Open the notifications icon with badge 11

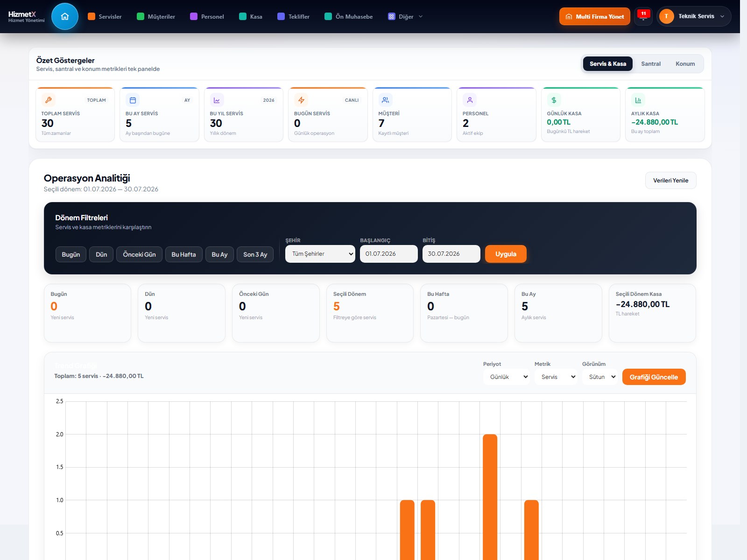[643, 16]
